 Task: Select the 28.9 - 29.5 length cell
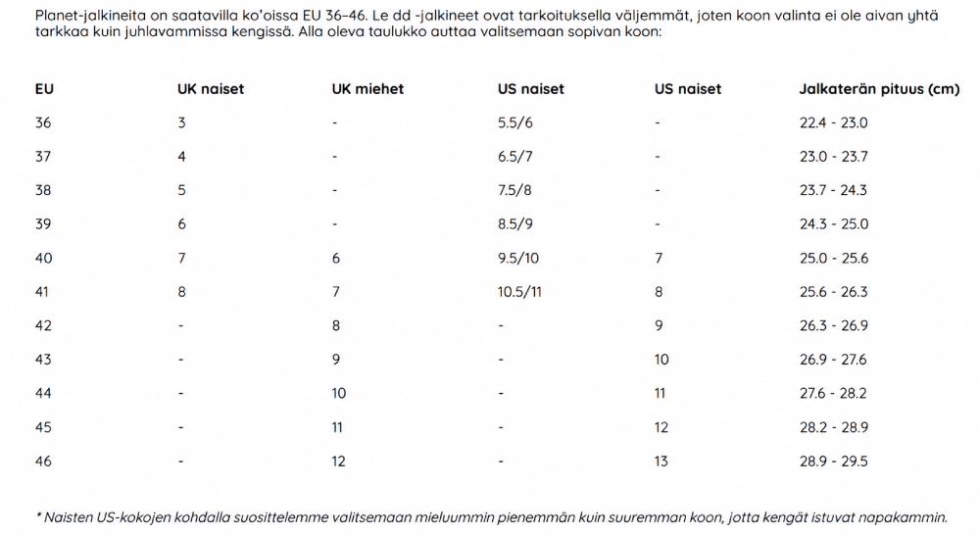click(833, 462)
